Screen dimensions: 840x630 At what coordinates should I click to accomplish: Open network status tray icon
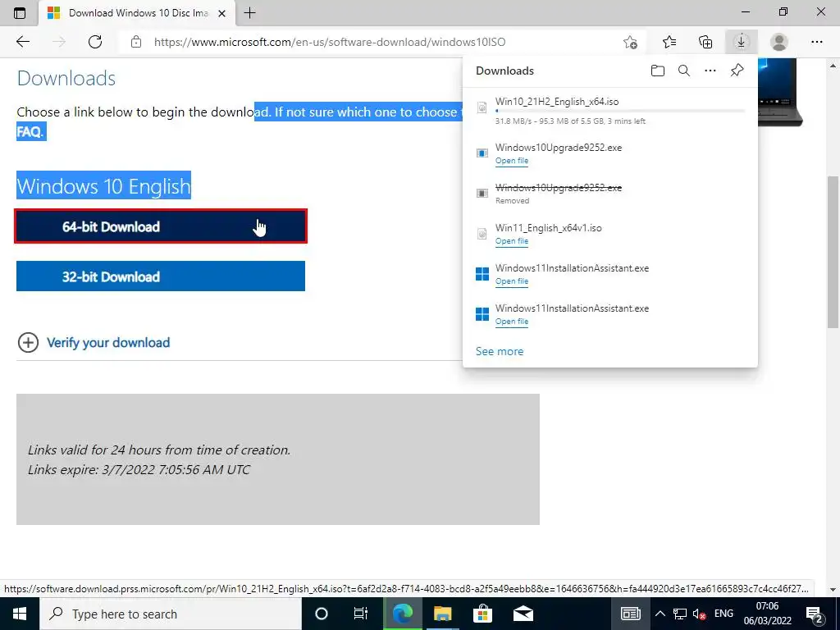(680, 614)
